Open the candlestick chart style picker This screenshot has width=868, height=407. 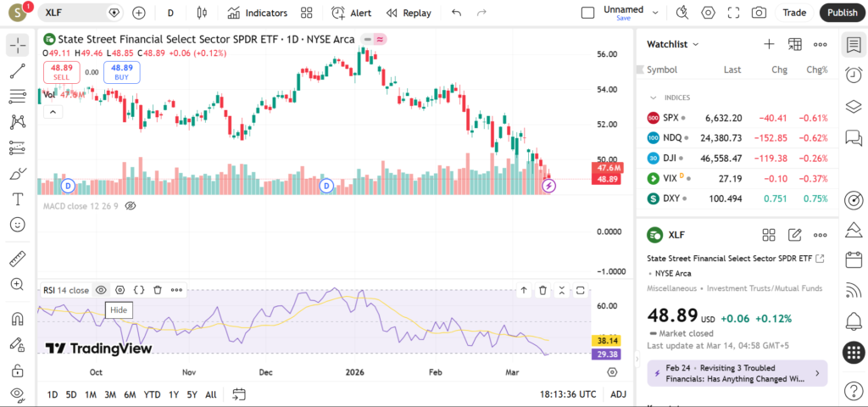[x=201, y=13]
